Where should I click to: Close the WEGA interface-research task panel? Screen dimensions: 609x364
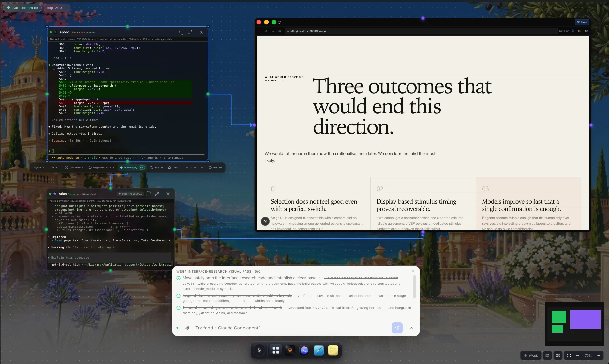pos(413,271)
